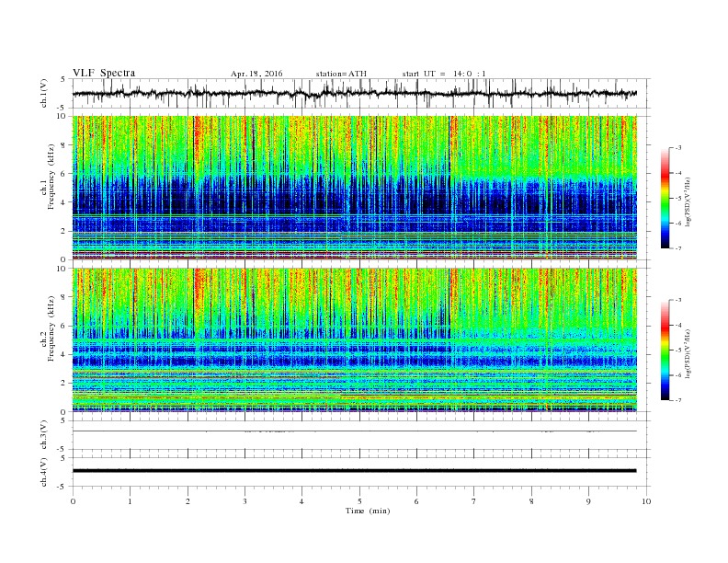This screenshot has height=563, width=728.
Task: Click the "start UT = 14:0 :1" header text
Action: 444,74
